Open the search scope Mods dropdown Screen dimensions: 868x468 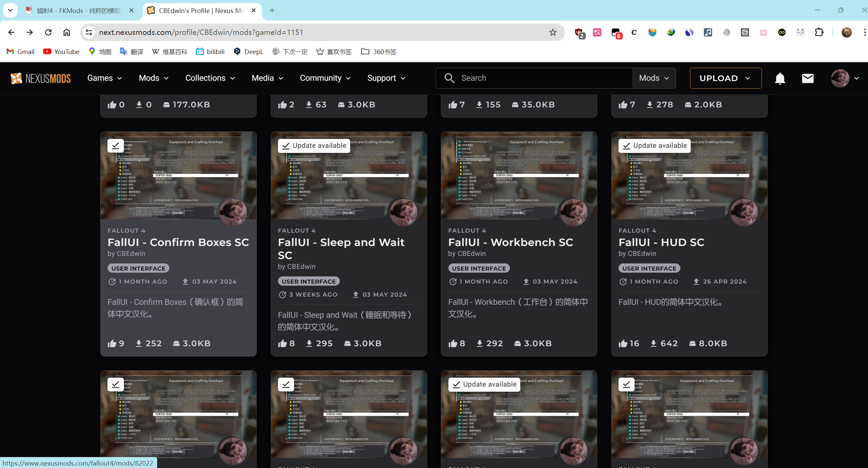tap(654, 78)
